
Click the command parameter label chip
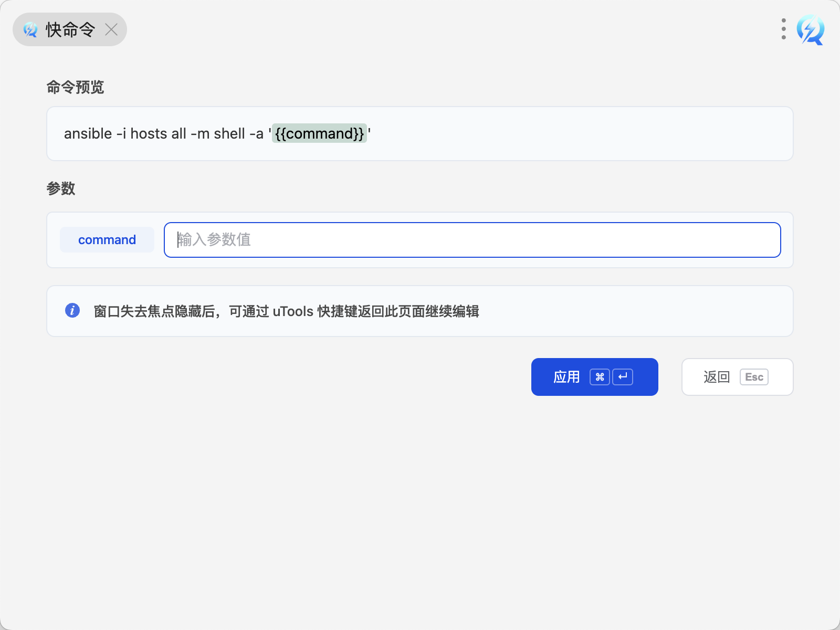[x=107, y=240]
